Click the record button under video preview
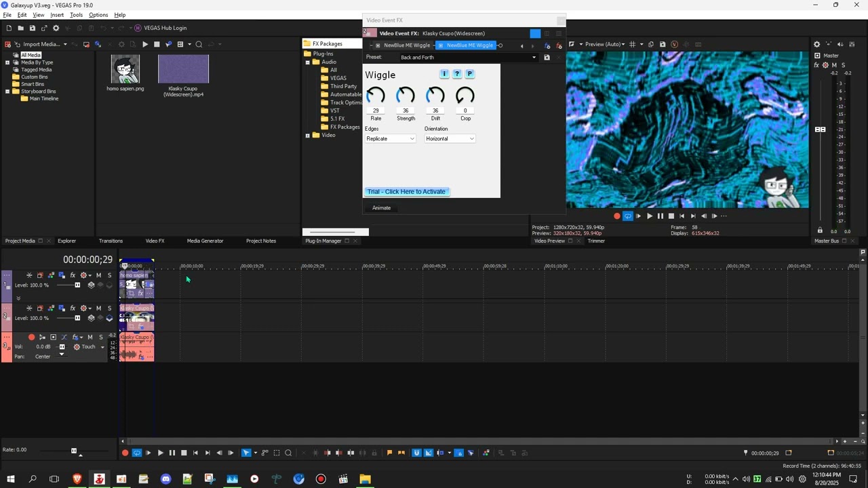Screen dimensions: 868x488 [x=616, y=216]
